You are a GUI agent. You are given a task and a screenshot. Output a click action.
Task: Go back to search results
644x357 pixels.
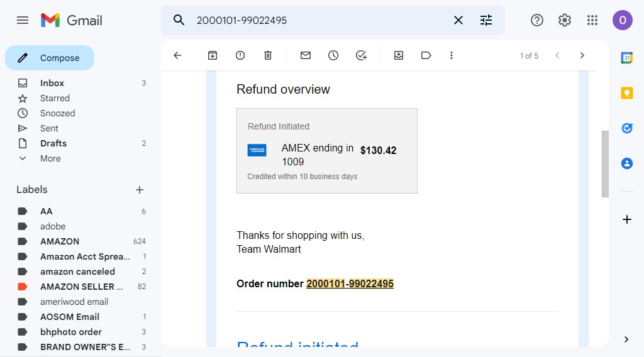(177, 55)
